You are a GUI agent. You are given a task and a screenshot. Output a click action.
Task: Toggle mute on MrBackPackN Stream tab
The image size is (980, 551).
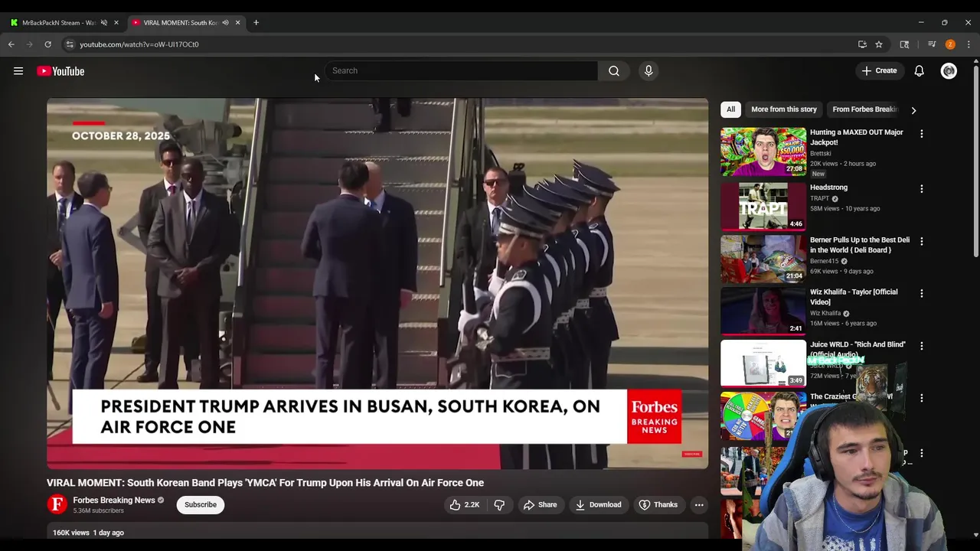click(x=104, y=23)
